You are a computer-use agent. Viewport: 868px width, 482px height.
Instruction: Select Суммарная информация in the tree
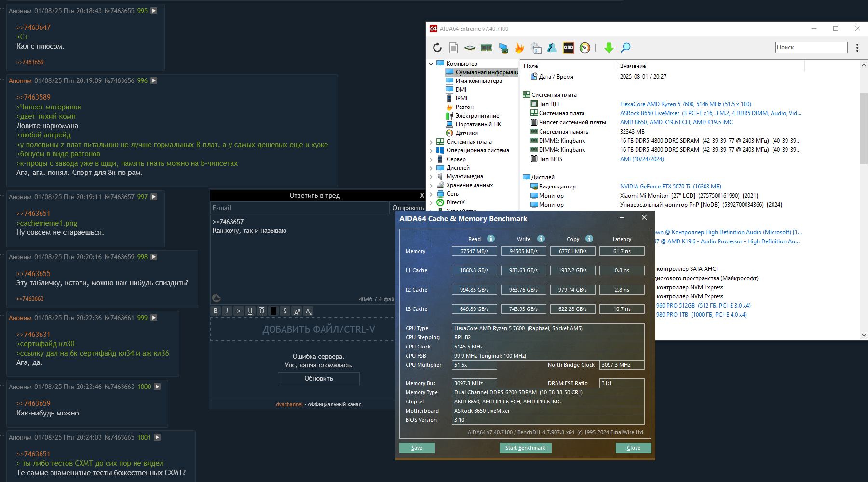coord(482,72)
